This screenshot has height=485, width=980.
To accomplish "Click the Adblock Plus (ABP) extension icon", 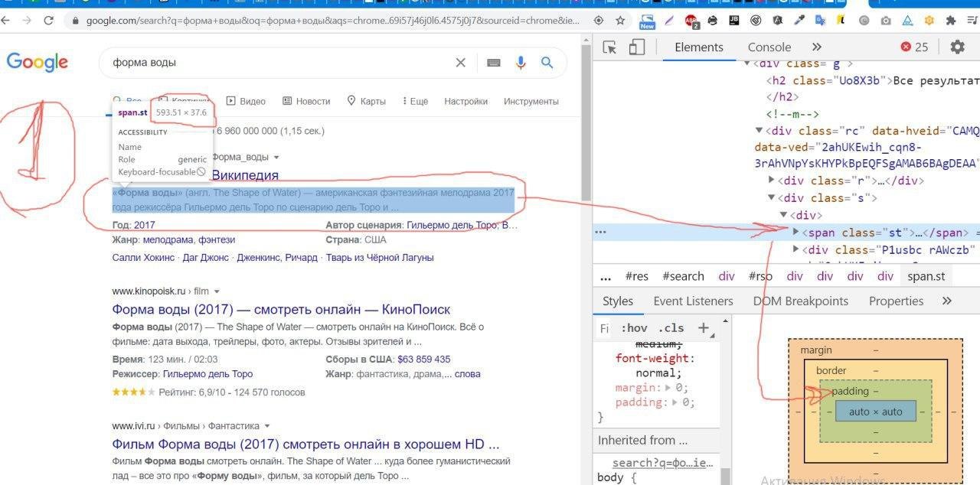I will (691, 21).
